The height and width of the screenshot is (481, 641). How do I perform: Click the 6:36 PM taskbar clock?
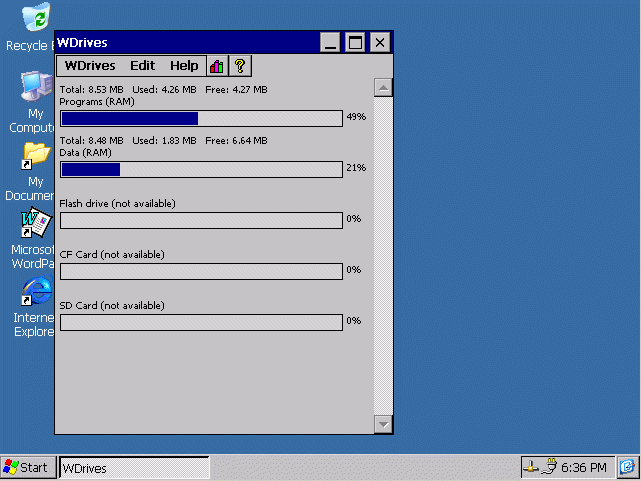[583, 467]
